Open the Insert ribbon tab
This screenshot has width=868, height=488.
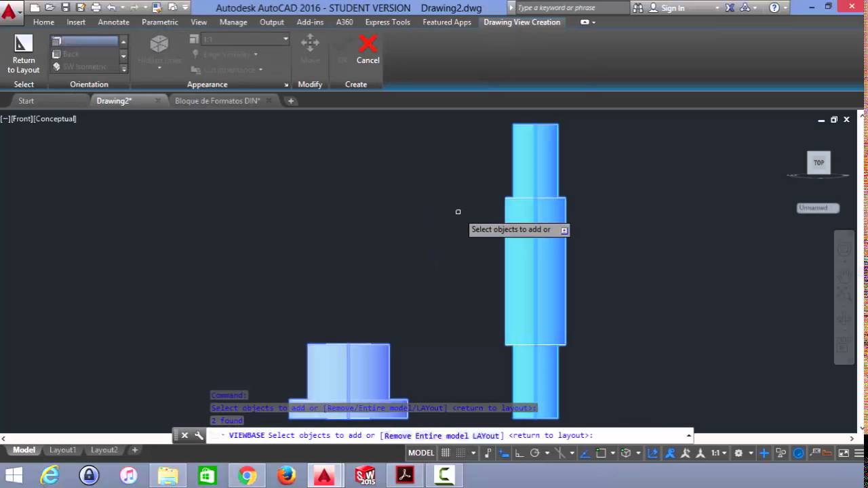[x=76, y=22]
